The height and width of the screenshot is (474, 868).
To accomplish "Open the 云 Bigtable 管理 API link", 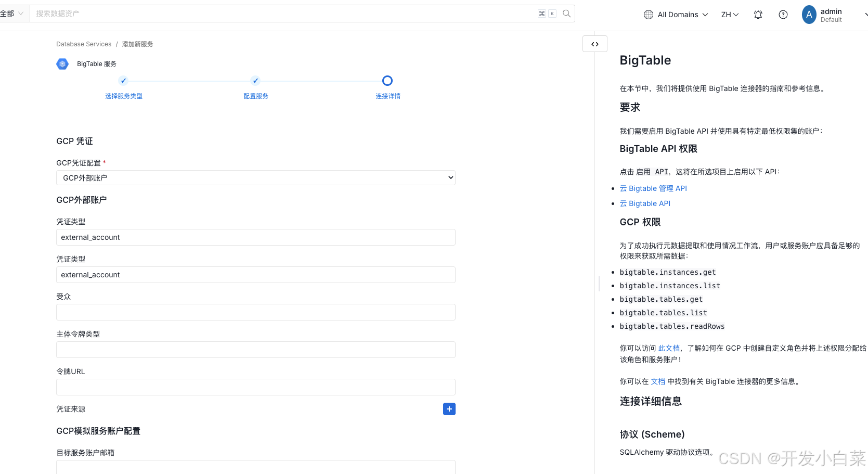I will (x=653, y=188).
